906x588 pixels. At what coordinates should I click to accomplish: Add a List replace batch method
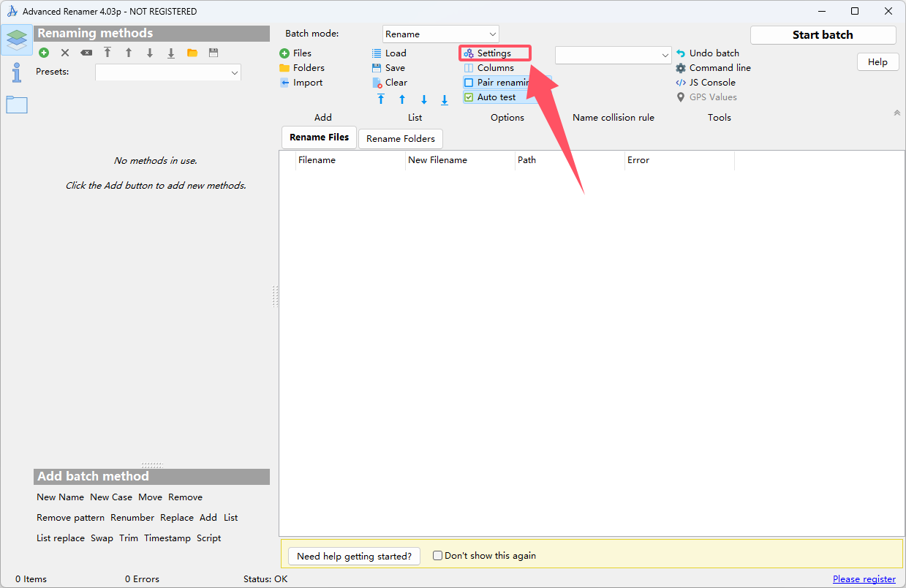pos(61,538)
